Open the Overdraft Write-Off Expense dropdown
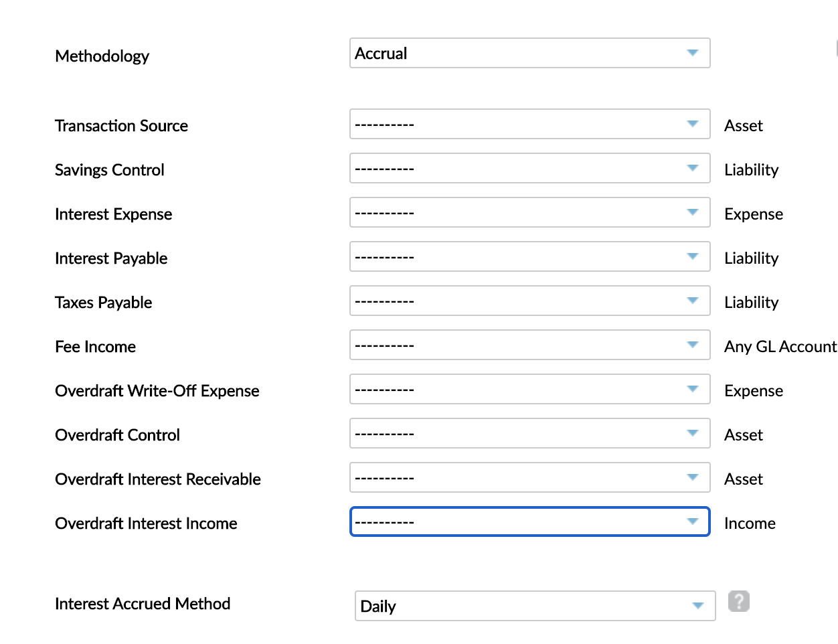 (529, 390)
